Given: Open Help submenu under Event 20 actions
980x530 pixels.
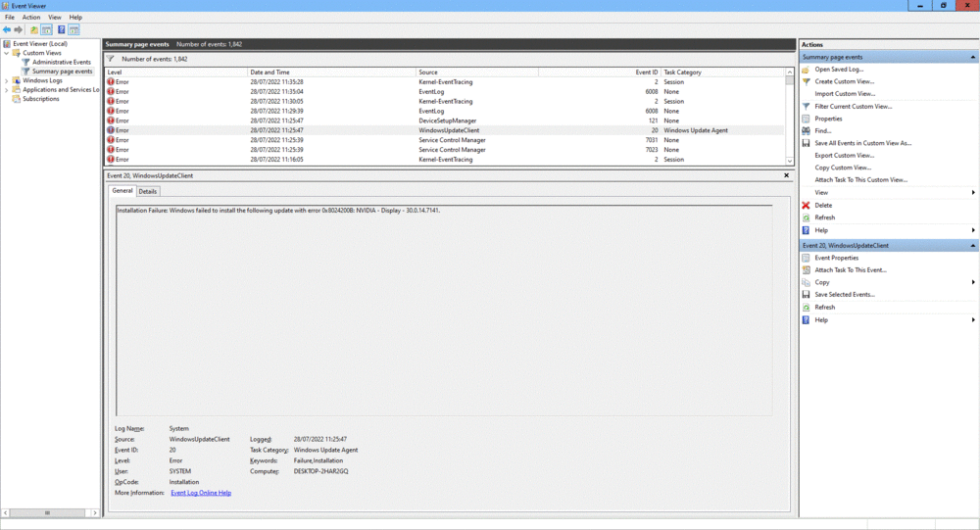Looking at the screenshot, I should pos(973,320).
